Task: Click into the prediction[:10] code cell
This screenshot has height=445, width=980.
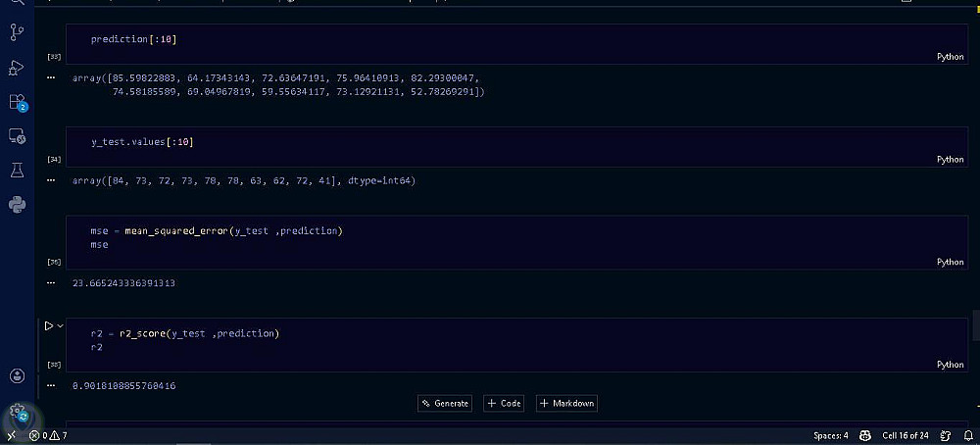Action: pyautogui.click(x=516, y=44)
